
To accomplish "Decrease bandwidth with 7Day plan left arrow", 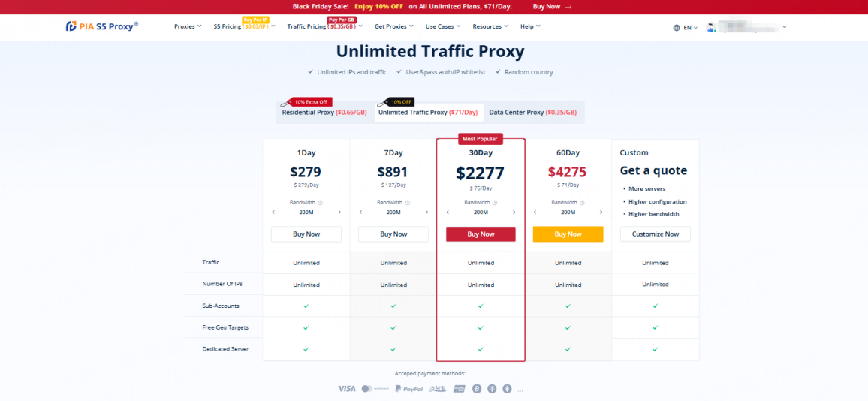I will pyautogui.click(x=360, y=213).
